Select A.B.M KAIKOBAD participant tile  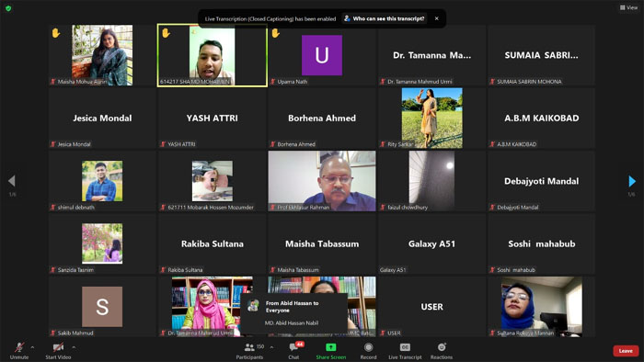[x=541, y=119]
